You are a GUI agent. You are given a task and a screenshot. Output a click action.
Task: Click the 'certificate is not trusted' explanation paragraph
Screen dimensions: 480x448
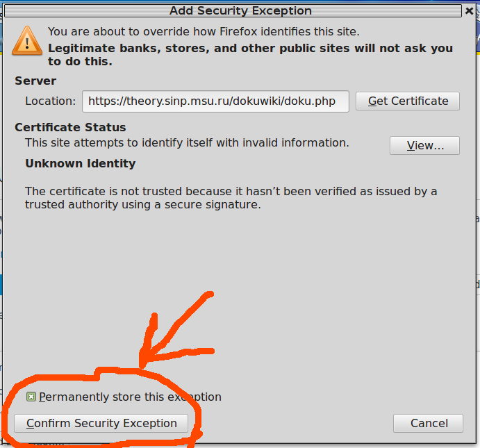pyautogui.click(x=231, y=198)
